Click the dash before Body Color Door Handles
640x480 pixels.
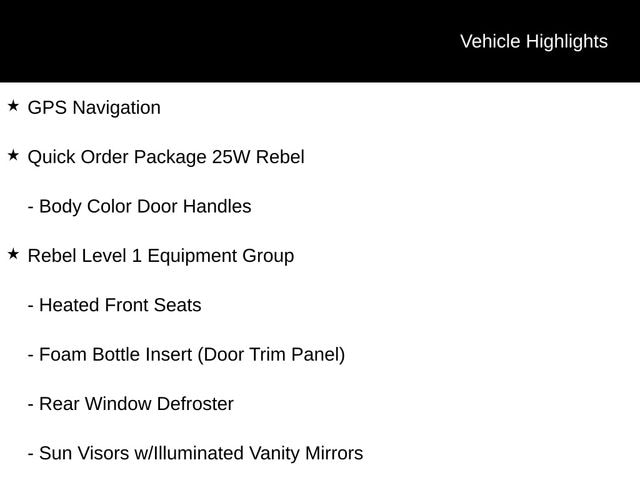click(31, 208)
